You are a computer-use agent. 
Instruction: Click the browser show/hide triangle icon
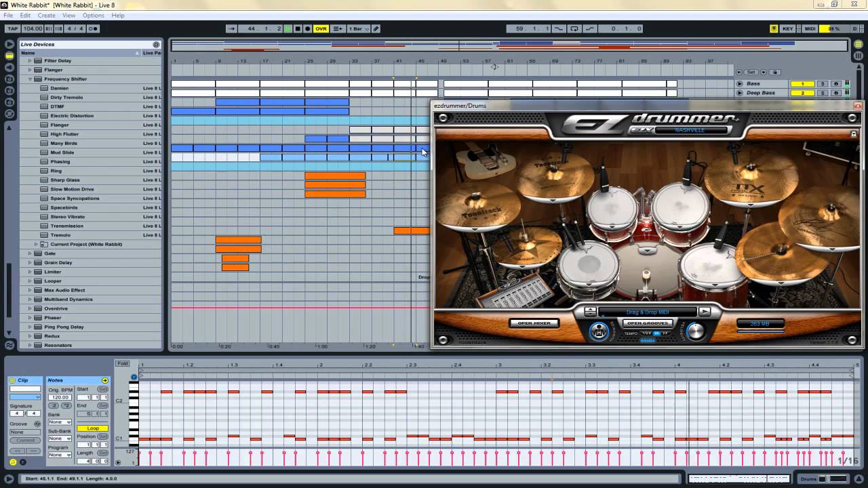(9, 44)
